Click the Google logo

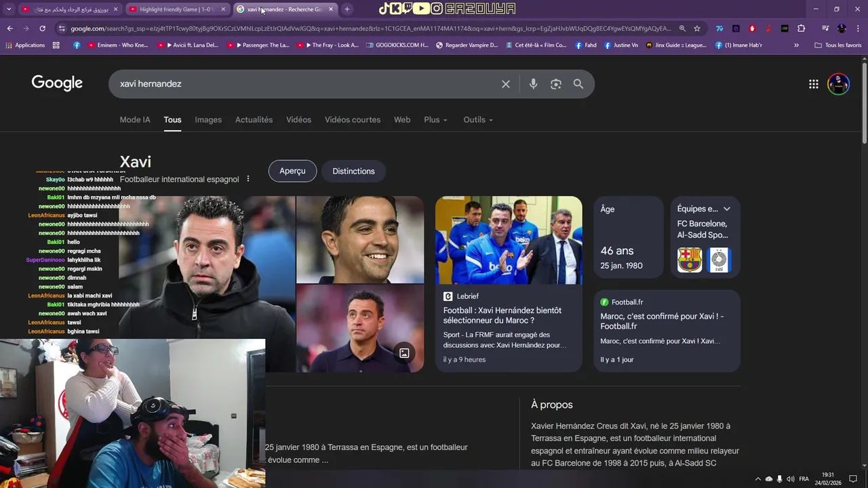pyautogui.click(x=57, y=83)
